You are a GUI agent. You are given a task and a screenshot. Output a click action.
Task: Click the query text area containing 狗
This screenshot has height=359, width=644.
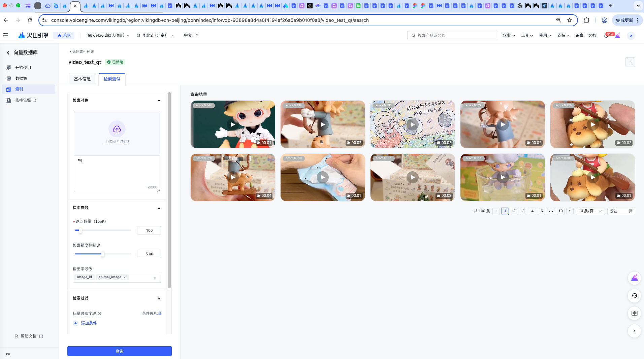[117, 174]
